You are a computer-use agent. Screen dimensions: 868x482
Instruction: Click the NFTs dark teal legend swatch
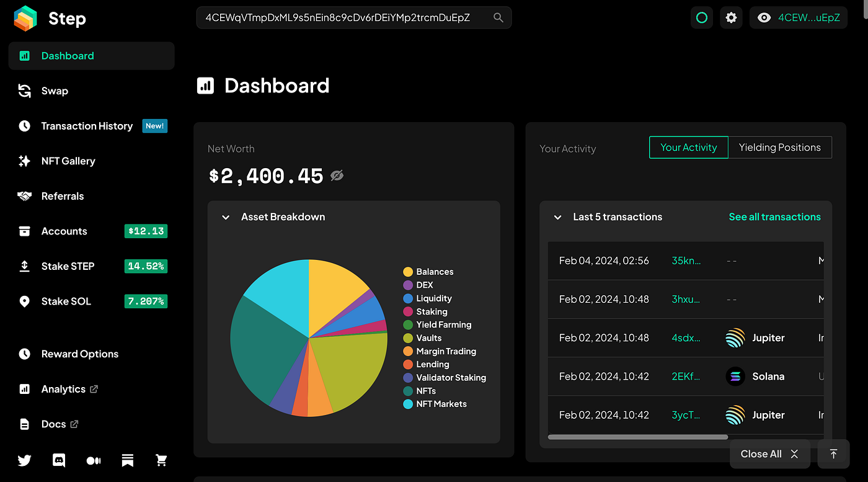pyautogui.click(x=408, y=391)
